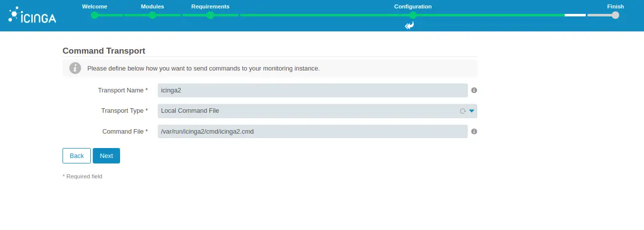Focus the Command File path field
This screenshot has width=644, height=230.
point(313,132)
